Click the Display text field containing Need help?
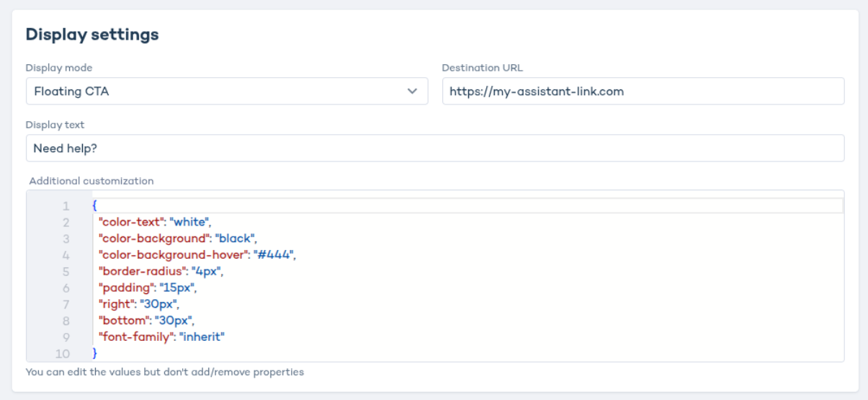 tap(434, 148)
